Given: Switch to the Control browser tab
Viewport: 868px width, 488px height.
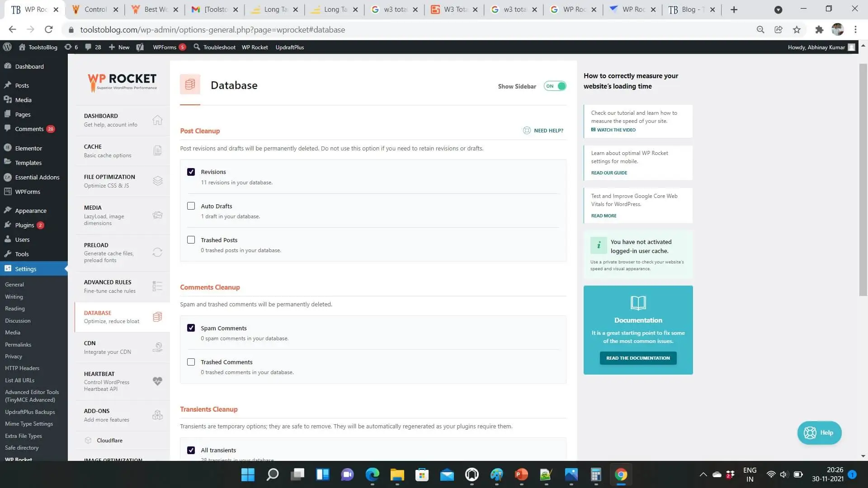Looking at the screenshot, I should 95,9.
